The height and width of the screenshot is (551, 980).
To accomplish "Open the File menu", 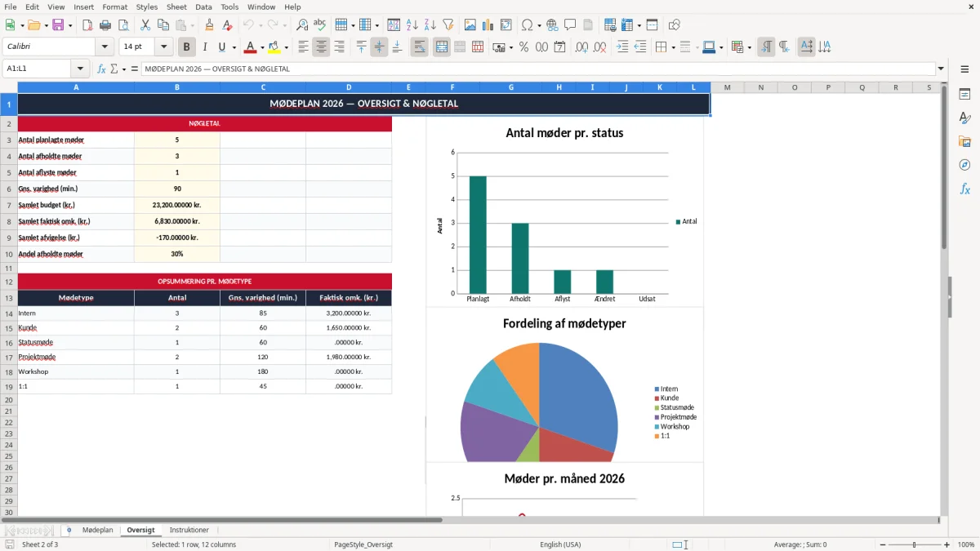I will coord(11,7).
